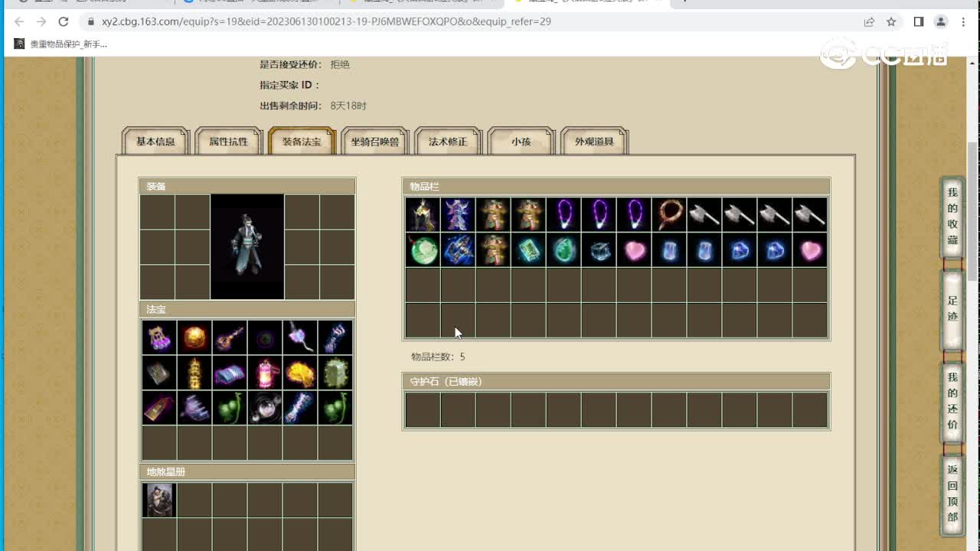Click the brown coffin-shaped treasure
The width and height of the screenshot is (980, 551).
point(159,408)
